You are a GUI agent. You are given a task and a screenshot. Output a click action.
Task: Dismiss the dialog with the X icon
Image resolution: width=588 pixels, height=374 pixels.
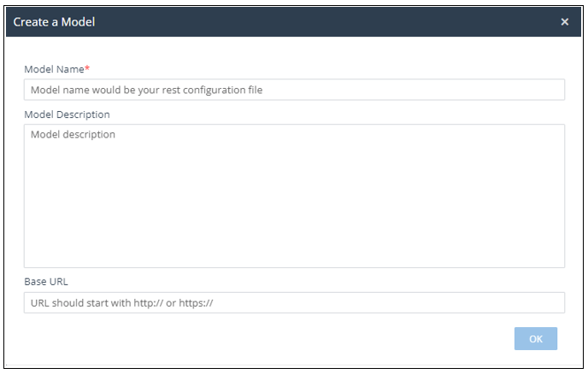pyautogui.click(x=564, y=22)
